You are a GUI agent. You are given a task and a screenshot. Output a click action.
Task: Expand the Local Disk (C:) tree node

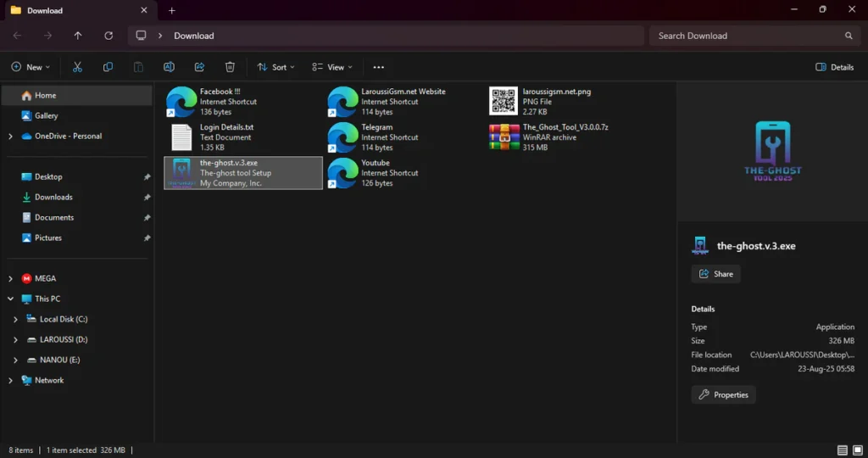(x=16, y=320)
